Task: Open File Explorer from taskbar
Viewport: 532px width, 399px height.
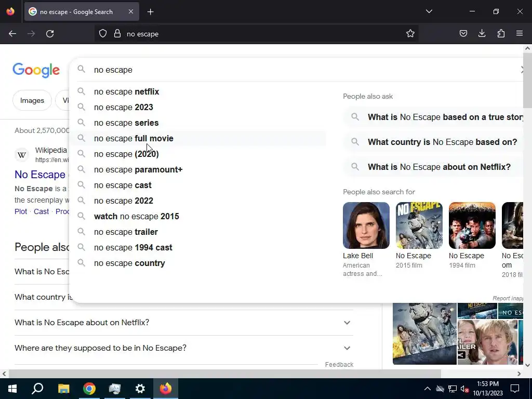Action: point(63,389)
